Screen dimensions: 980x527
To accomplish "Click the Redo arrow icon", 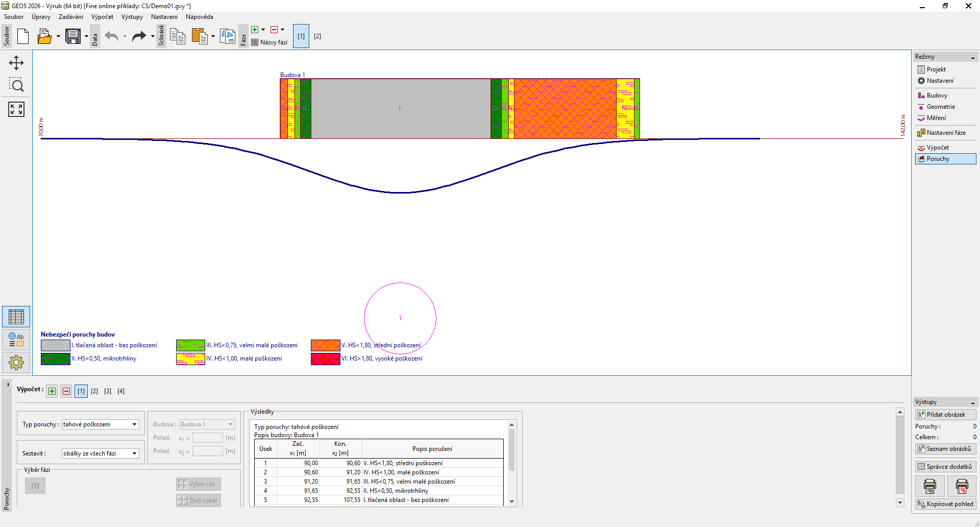I will click(x=139, y=36).
